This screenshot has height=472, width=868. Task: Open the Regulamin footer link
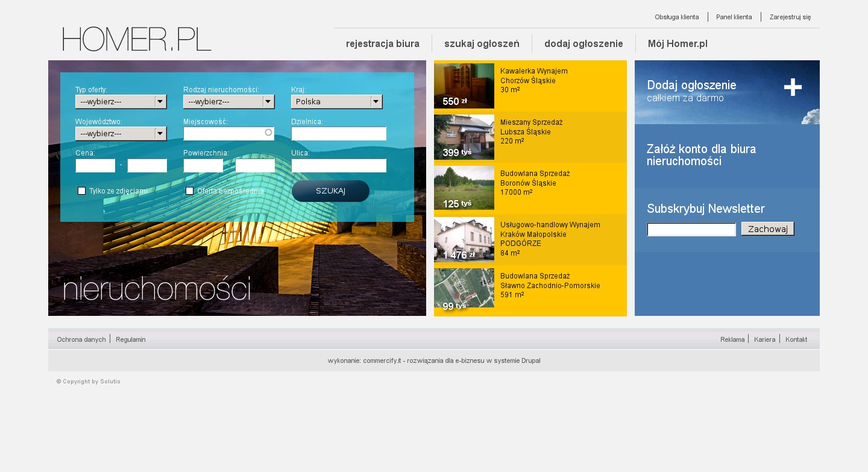(130, 339)
